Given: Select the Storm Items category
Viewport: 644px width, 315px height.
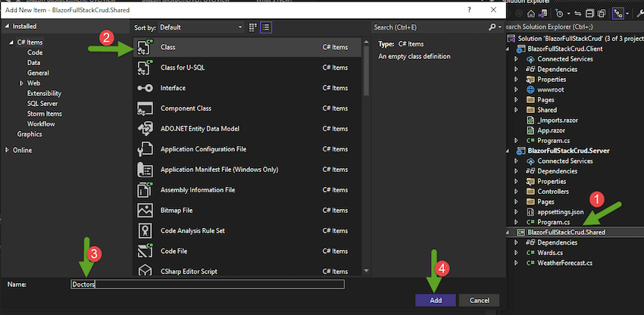Looking at the screenshot, I should pos(45,114).
